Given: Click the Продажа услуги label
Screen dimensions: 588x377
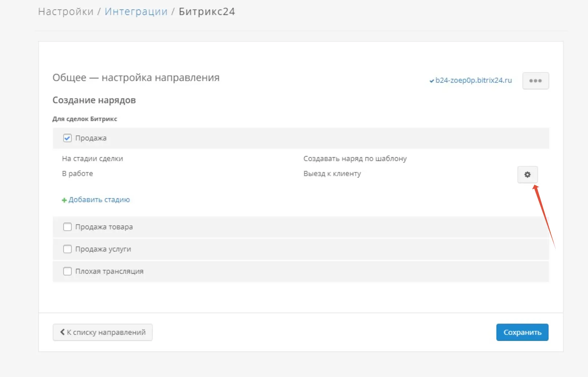Looking at the screenshot, I should [x=103, y=249].
